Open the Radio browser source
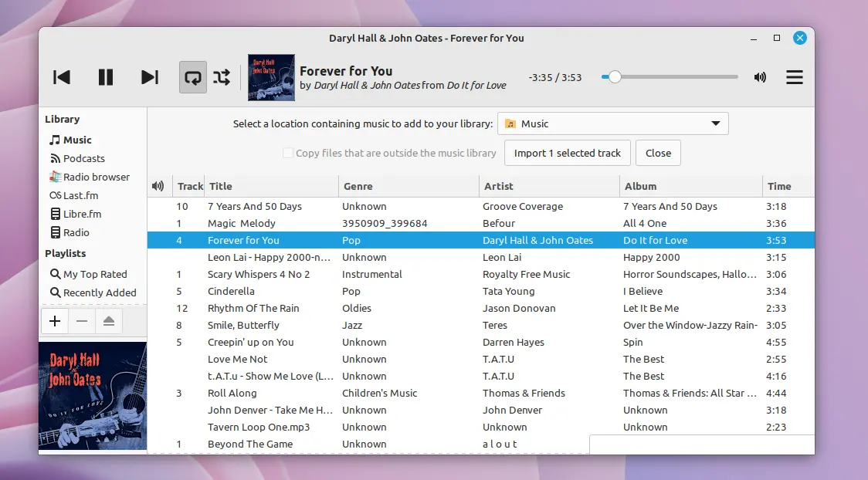 click(96, 177)
